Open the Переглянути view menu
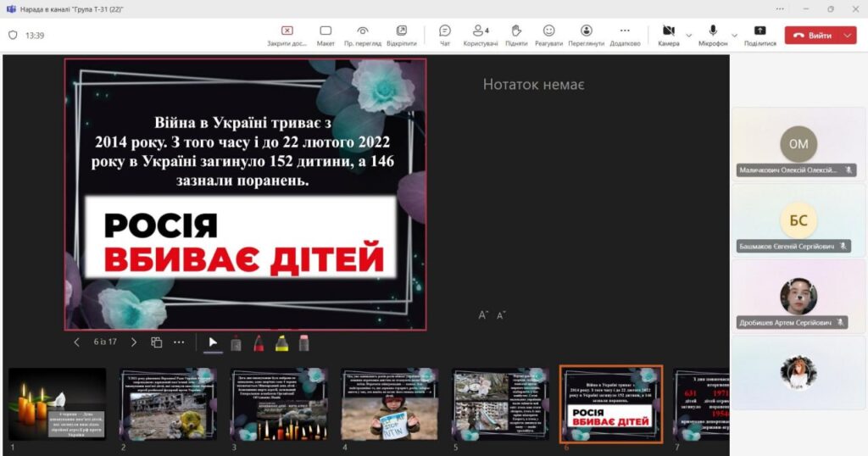Screen dimensions: 868x456 click(x=586, y=35)
